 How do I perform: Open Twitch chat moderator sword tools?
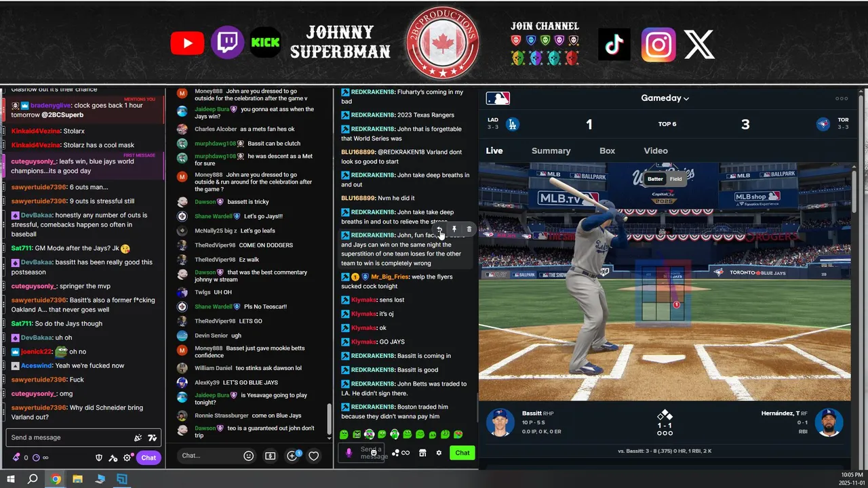(113, 457)
